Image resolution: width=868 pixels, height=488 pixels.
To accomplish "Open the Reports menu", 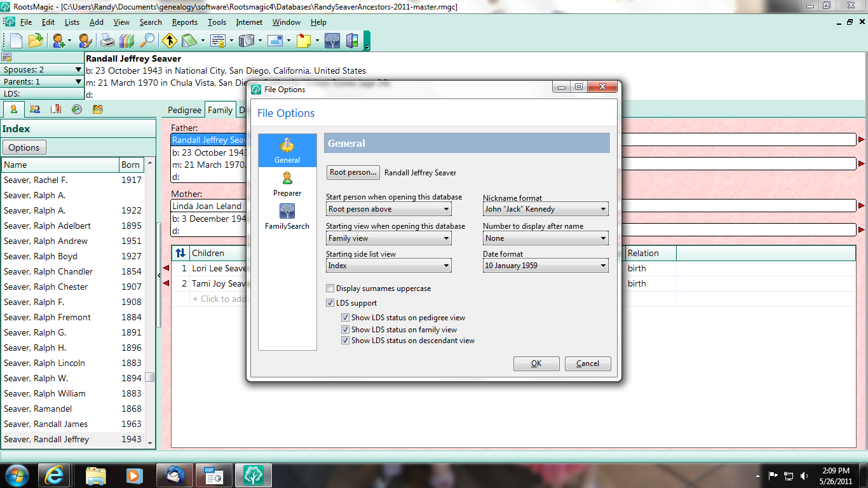I will (185, 22).
